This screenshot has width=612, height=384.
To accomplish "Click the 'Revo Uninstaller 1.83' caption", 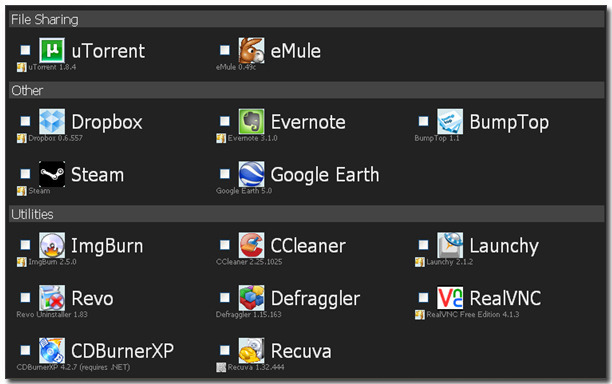I will coord(52,315).
